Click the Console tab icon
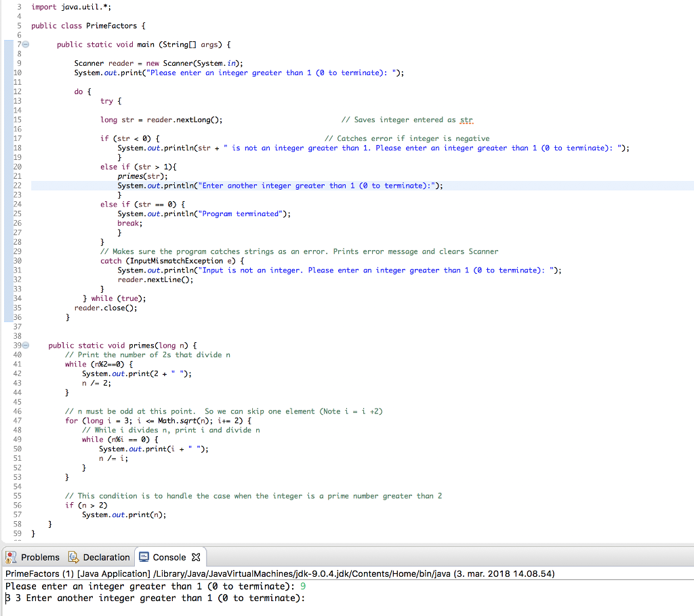The image size is (694, 616). (x=144, y=556)
